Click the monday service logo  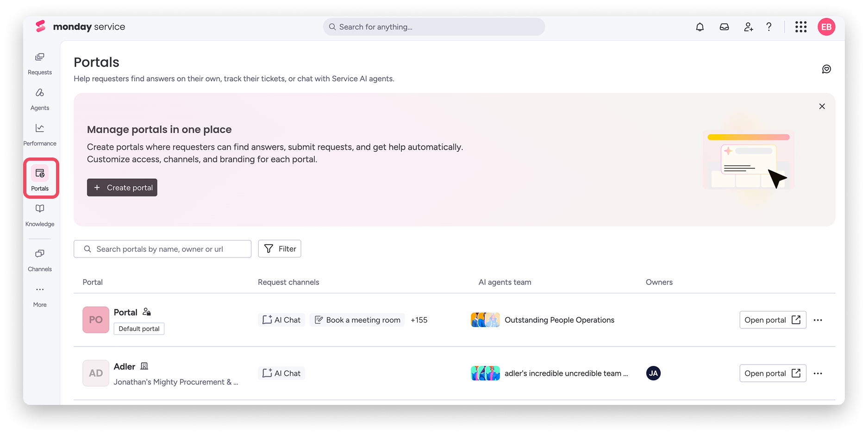(x=81, y=27)
